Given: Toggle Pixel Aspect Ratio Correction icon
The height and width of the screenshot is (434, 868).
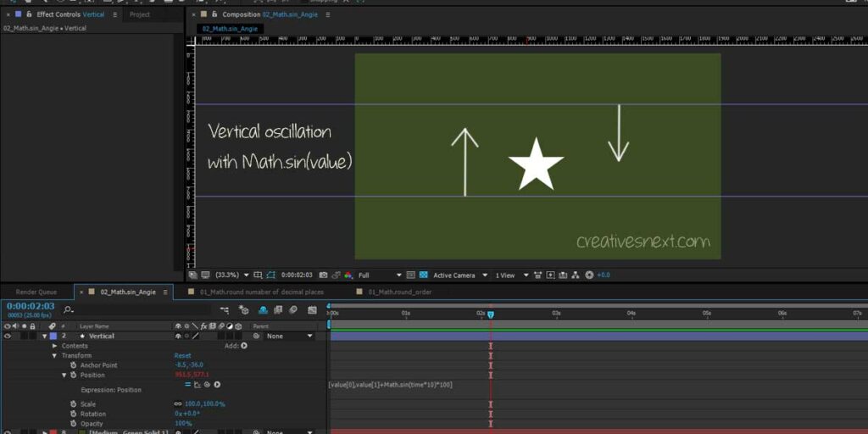Looking at the screenshot, I should 537,275.
